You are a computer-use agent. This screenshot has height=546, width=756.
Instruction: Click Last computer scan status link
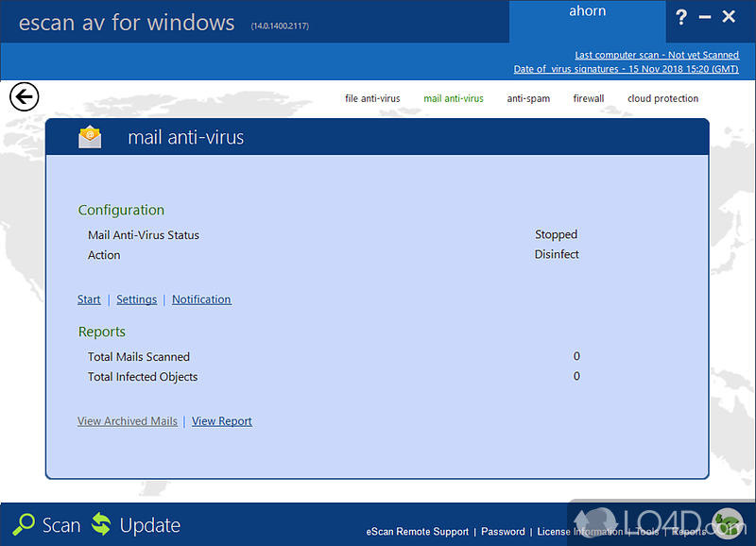657,55
